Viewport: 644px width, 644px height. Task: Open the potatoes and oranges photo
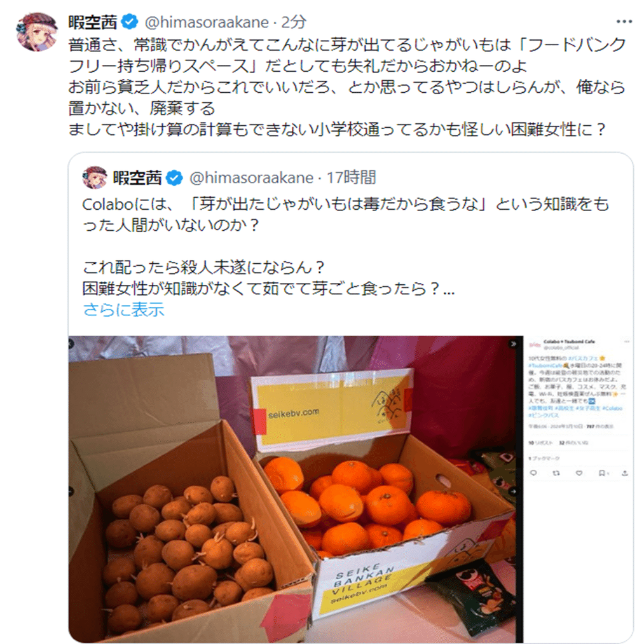296,489
